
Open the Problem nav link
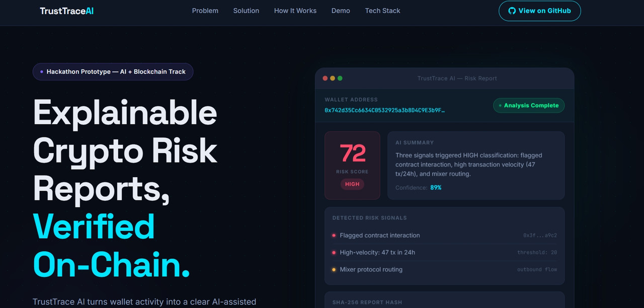pyautogui.click(x=205, y=11)
